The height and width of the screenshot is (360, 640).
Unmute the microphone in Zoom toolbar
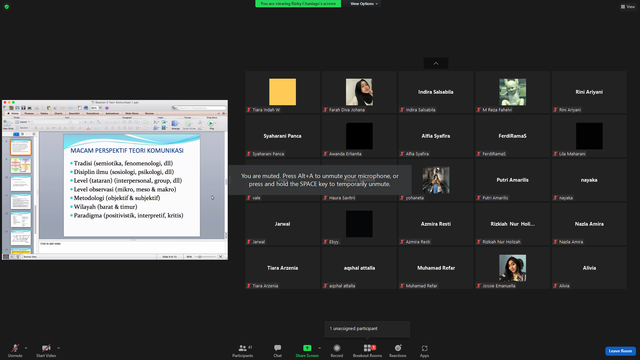(15, 350)
